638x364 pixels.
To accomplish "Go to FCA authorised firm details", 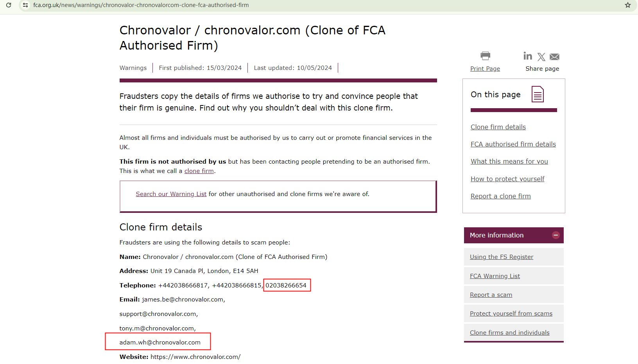I will 513,144.
